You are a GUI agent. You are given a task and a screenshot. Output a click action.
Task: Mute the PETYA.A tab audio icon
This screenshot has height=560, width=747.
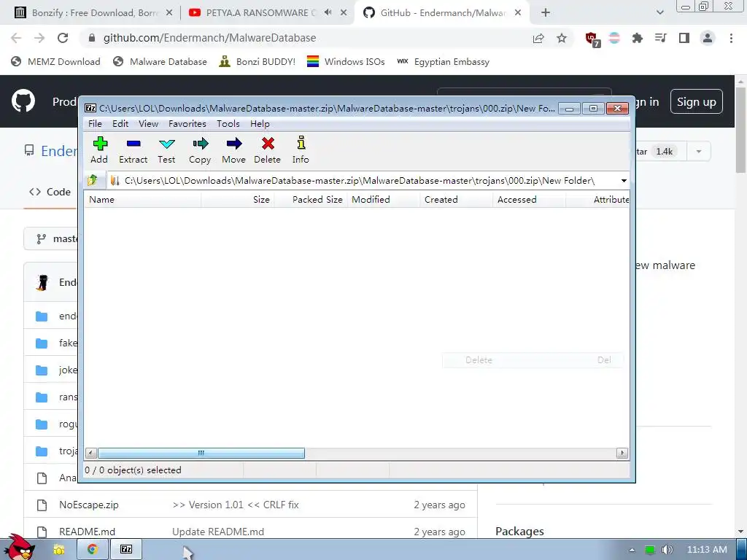(328, 13)
